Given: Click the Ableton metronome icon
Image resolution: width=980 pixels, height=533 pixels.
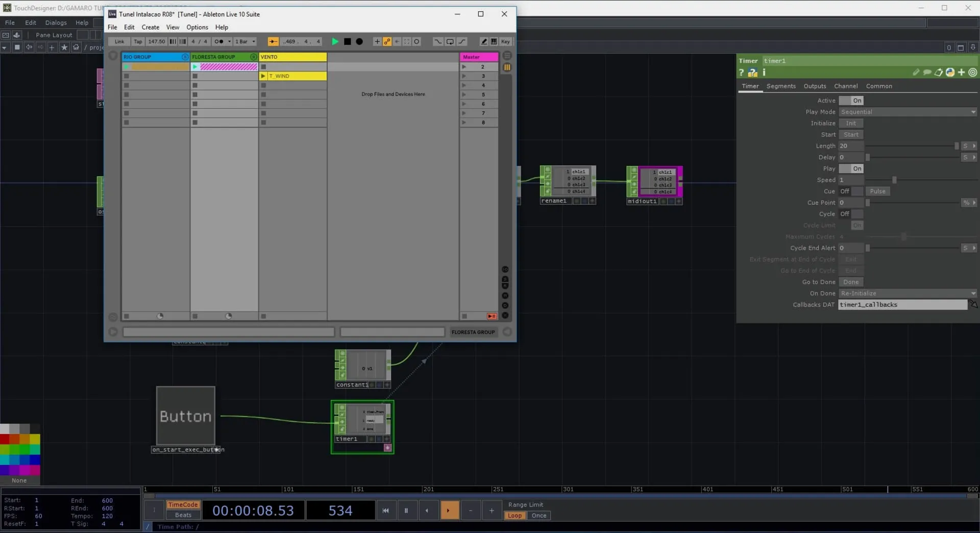Looking at the screenshot, I should coord(219,42).
